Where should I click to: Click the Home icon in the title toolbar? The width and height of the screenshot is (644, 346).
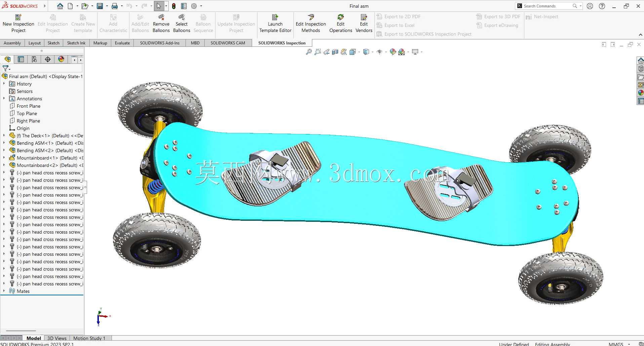[60, 6]
